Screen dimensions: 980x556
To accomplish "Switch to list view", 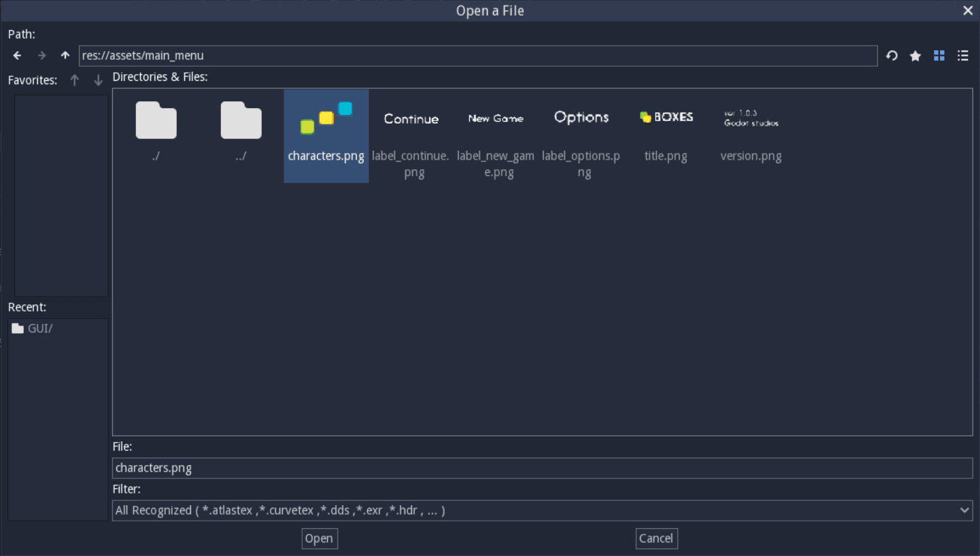I will tap(963, 56).
